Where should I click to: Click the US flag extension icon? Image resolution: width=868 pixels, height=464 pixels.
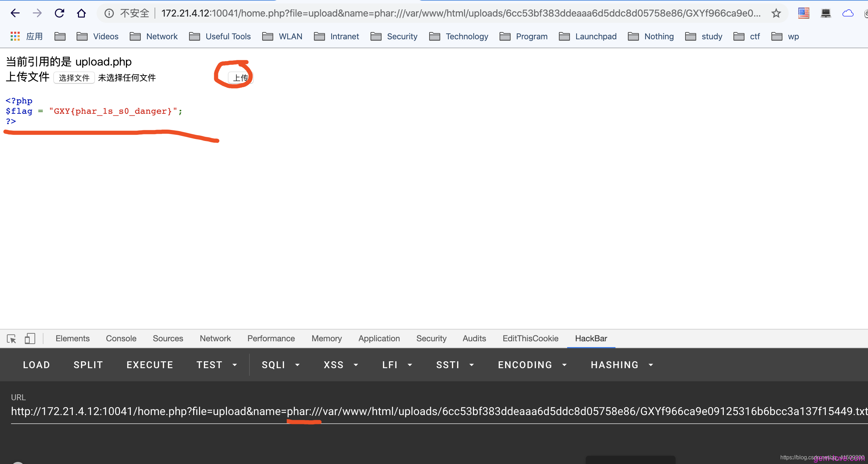[x=803, y=13]
